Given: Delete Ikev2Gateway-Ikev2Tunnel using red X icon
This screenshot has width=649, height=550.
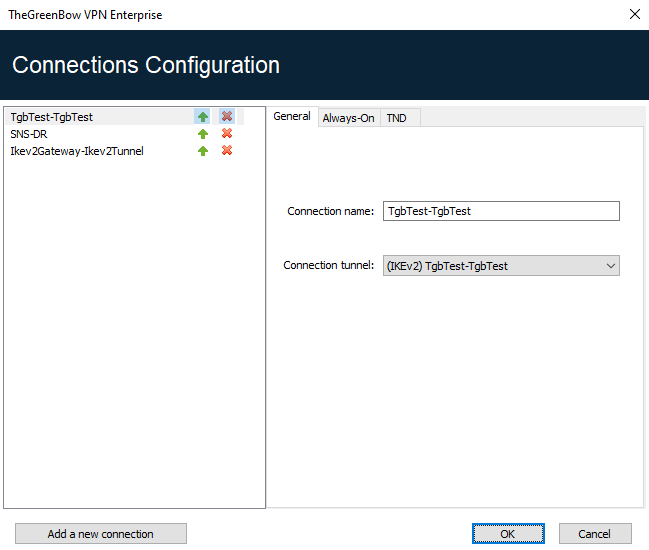Looking at the screenshot, I should tap(227, 151).
